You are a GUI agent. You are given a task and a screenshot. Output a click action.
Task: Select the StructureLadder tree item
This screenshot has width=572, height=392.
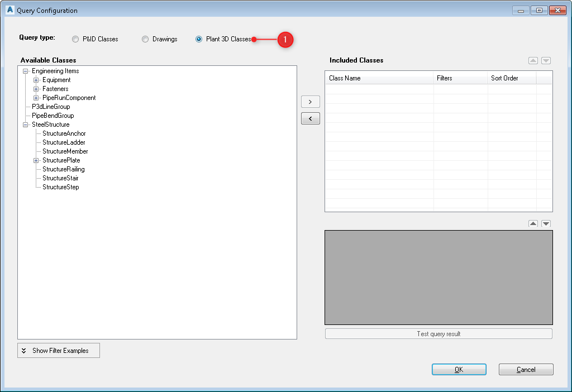coord(63,142)
